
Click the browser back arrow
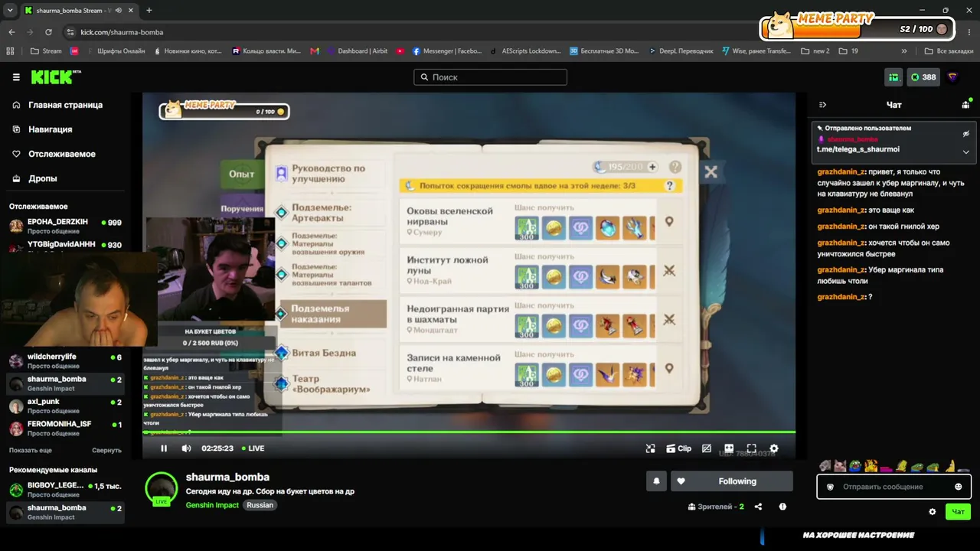click(11, 32)
